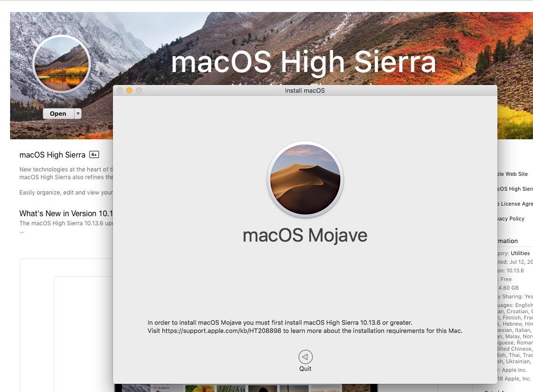Click the 4.80 GB size value
533x392 pixels.
click(x=508, y=288)
